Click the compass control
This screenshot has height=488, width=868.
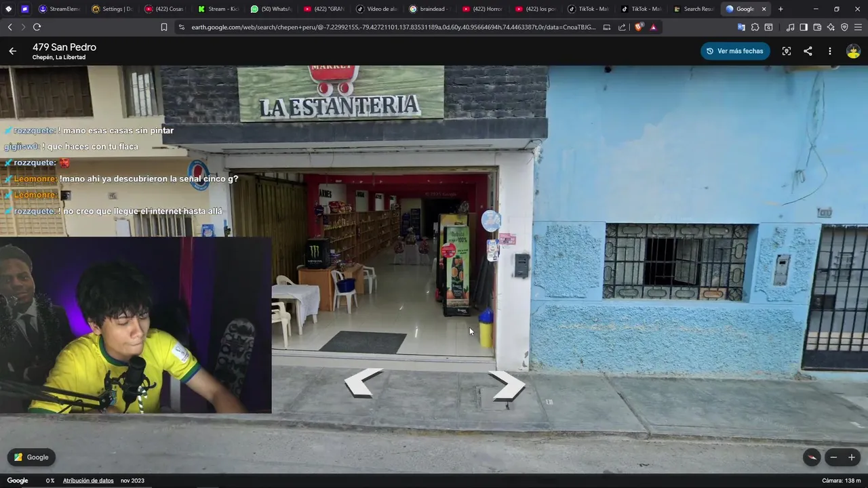click(x=812, y=457)
